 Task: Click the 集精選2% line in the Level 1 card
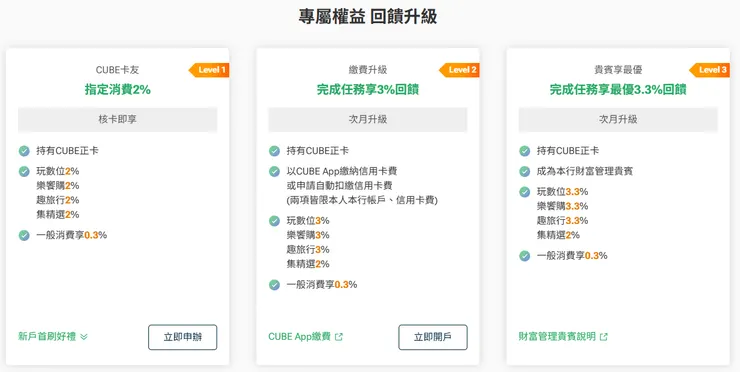[58, 215]
